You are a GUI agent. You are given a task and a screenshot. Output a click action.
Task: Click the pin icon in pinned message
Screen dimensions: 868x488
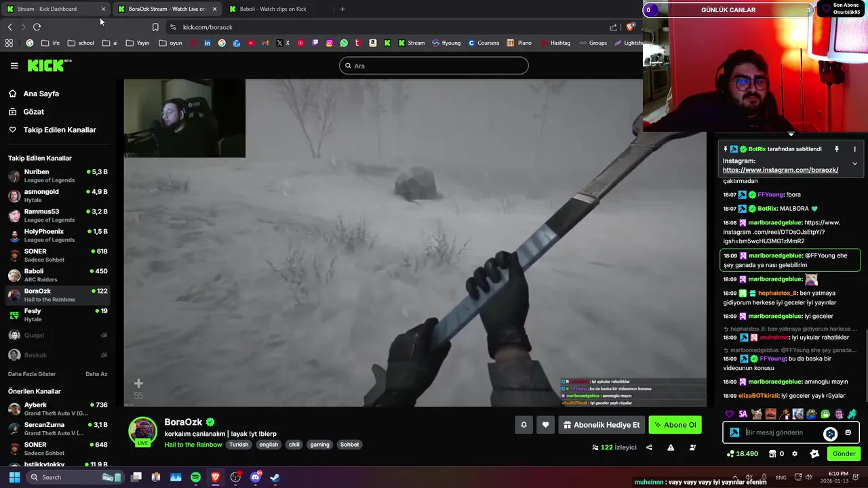[x=837, y=149]
